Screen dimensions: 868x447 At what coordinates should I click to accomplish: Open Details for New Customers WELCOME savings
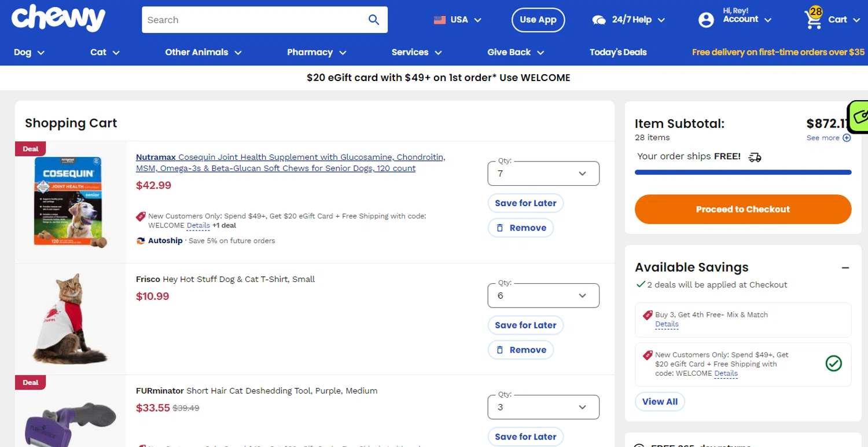(726, 373)
